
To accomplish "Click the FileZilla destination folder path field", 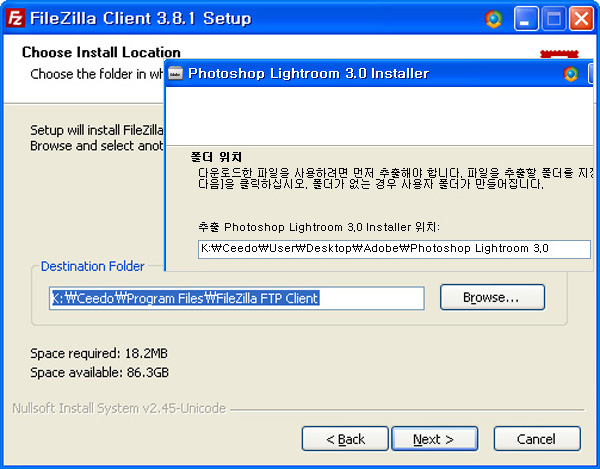I will [236, 298].
